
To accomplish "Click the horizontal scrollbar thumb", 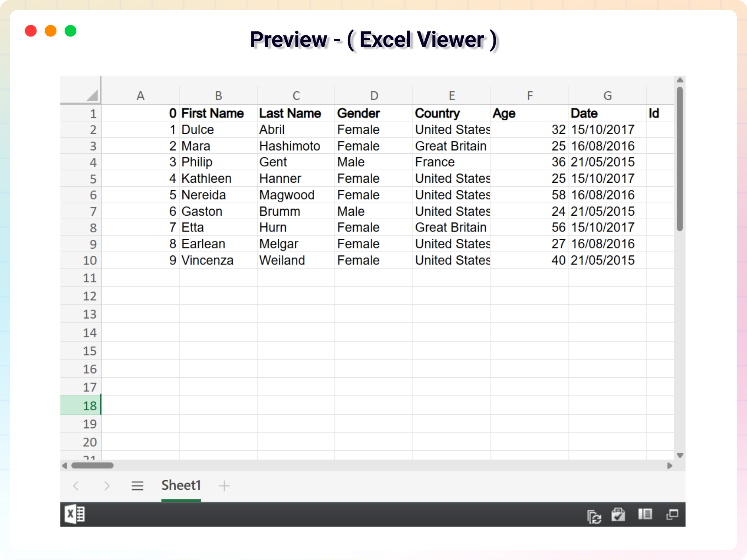I will coord(93,465).
